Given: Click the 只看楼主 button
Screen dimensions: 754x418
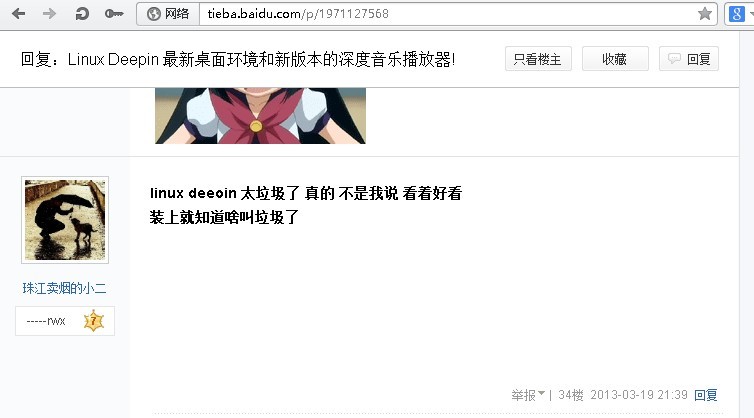Looking at the screenshot, I should [x=538, y=59].
